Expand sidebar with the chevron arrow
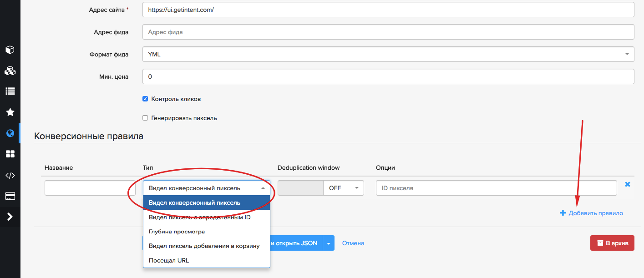The height and width of the screenshot is (278, 644). (10, 217)
